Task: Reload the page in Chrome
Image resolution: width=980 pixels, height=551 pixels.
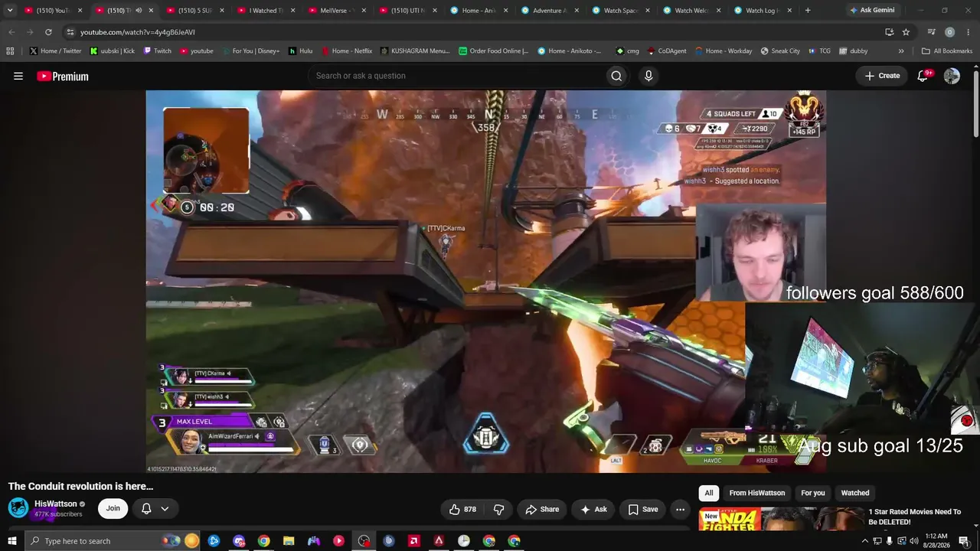Action: point(48,32)
